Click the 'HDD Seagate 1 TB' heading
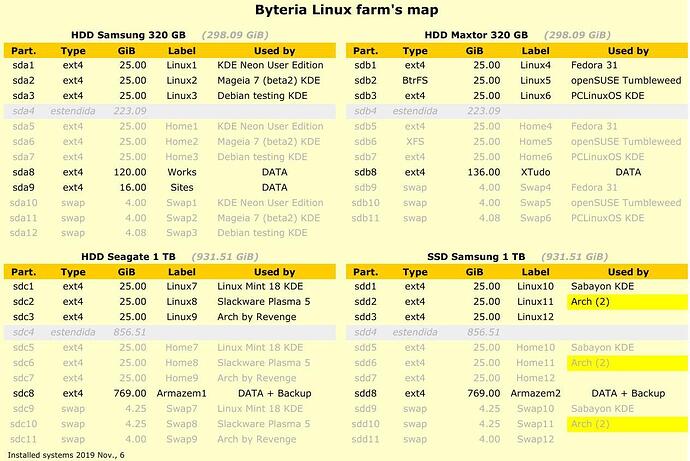 click(x=128, y=256)
